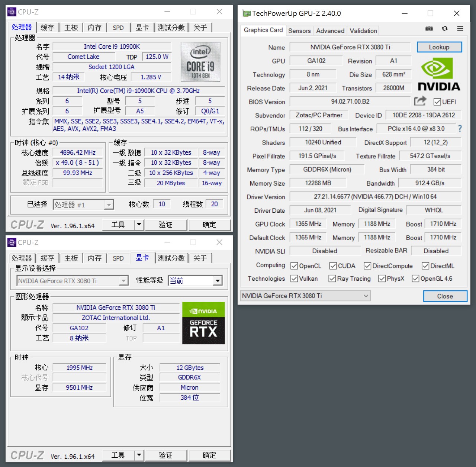
Task: Toggle the DirectML checkbox
Action: 425,266
